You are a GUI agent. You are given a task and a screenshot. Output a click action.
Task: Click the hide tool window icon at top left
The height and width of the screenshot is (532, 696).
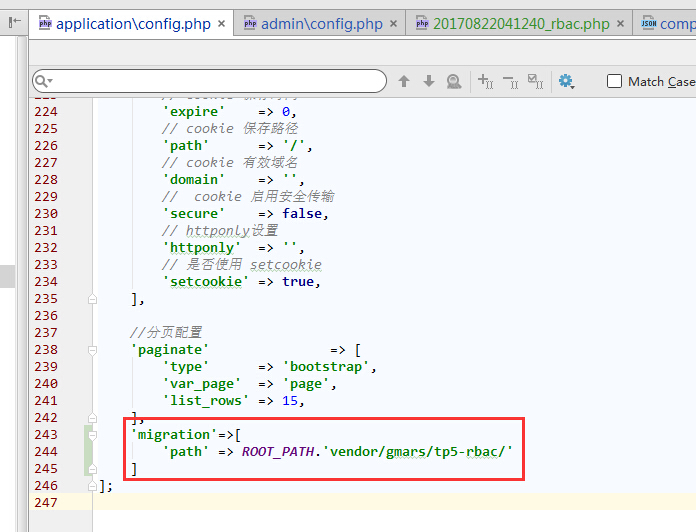[x=15, y=21]
